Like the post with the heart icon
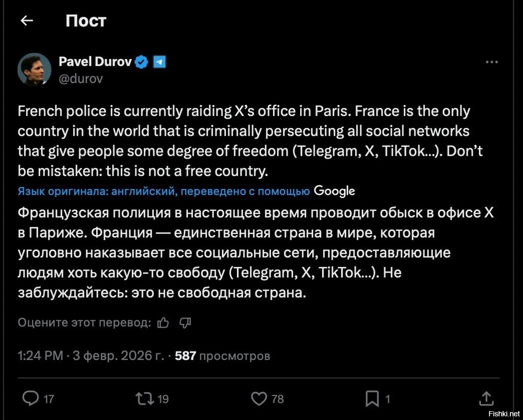Screen dimensions: 523x420 (x=259, y=399)
